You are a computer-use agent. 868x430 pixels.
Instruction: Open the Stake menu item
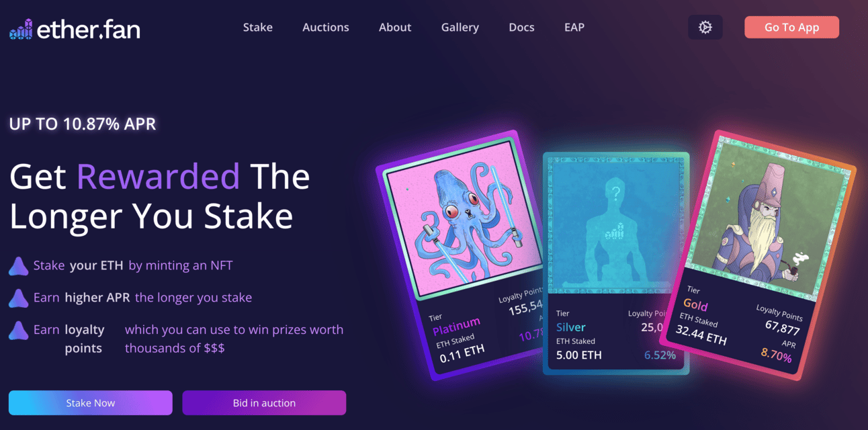click(x=258, y=28)
